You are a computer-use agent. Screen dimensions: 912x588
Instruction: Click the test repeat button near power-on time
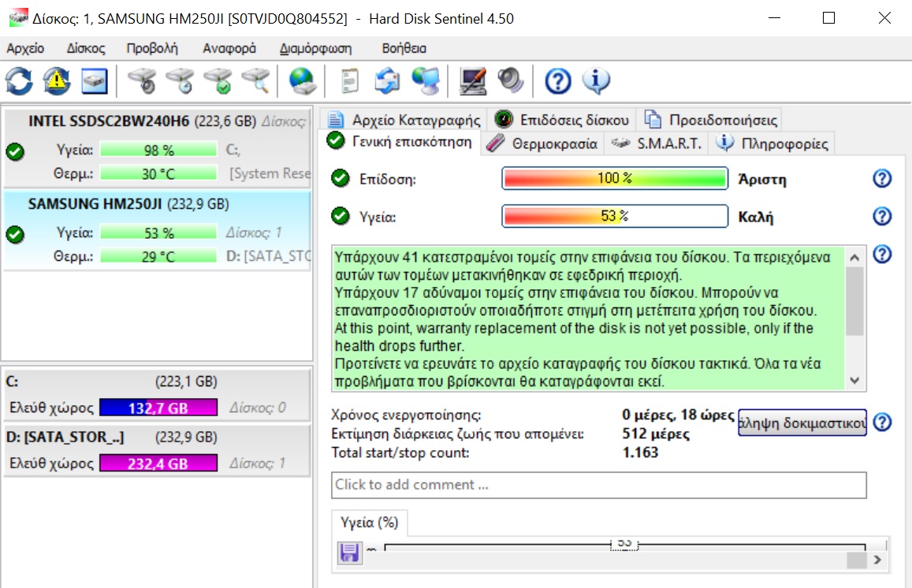coord(802,422)
